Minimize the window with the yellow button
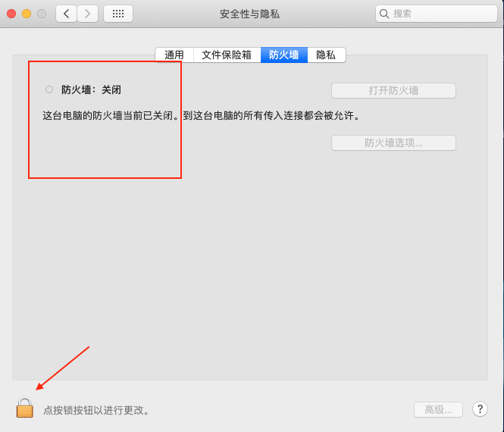The width and height of the screenshot is (504, 432). click(27, 14)
